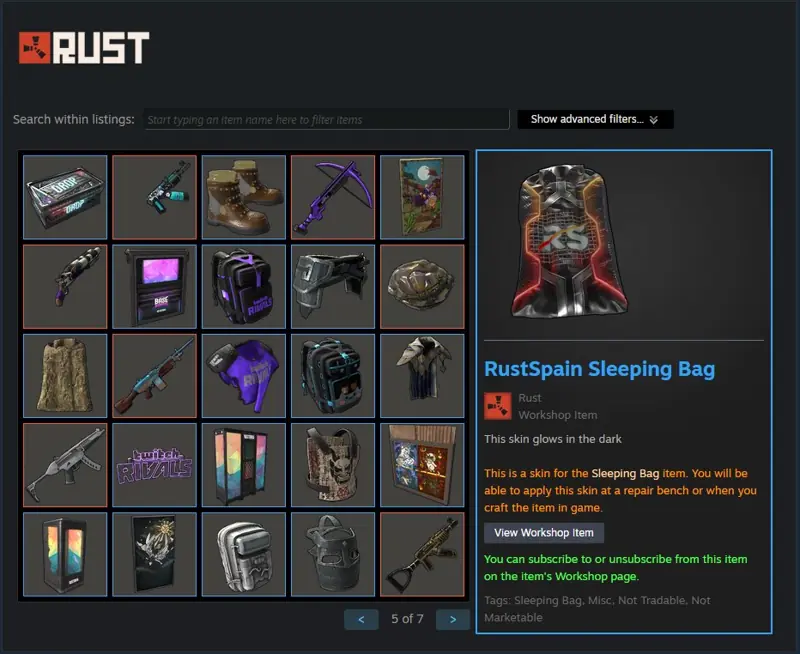Image resolution: width=800 pixels, height=654 pixels.
Task: Select the Twitch Rivals logo item
Action: tap(154, 465)
